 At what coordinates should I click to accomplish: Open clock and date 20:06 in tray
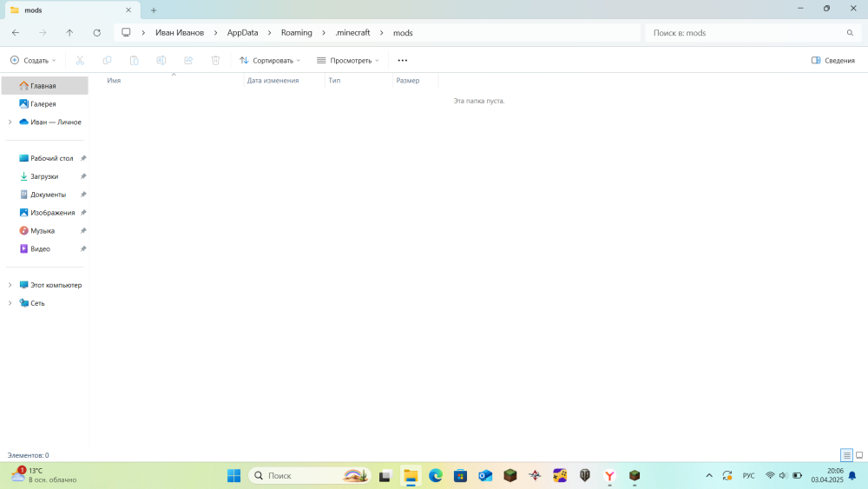click(827, 475)
